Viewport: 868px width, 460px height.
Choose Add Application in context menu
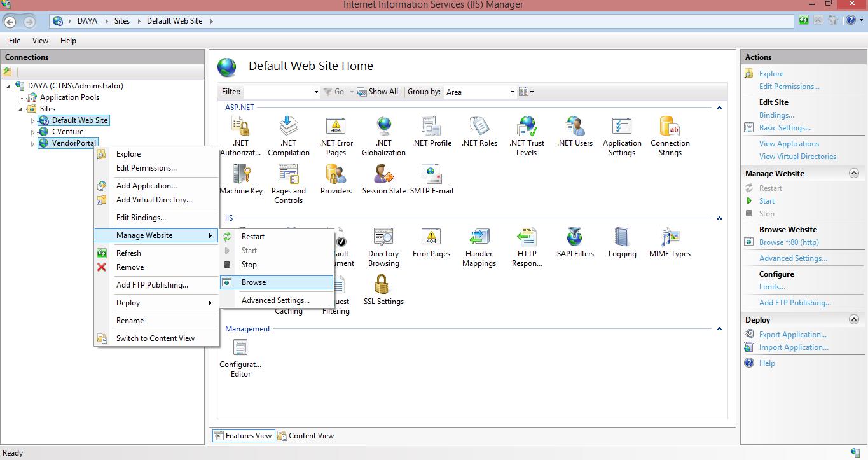click(156, 186)
